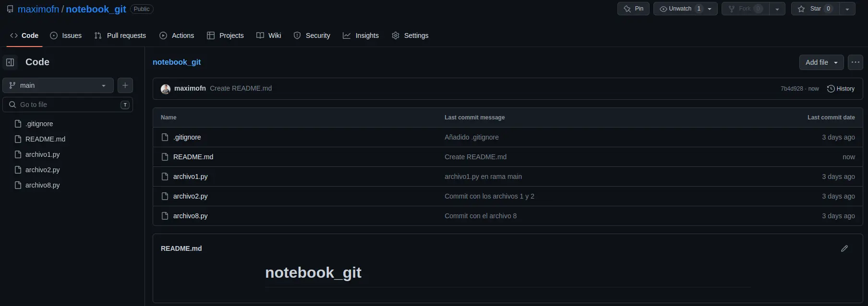Image resolution: width=868 pixels, height=306 pixels.
Task: Expand the Star lists dropdown arrow
Action: pos(847,9)
